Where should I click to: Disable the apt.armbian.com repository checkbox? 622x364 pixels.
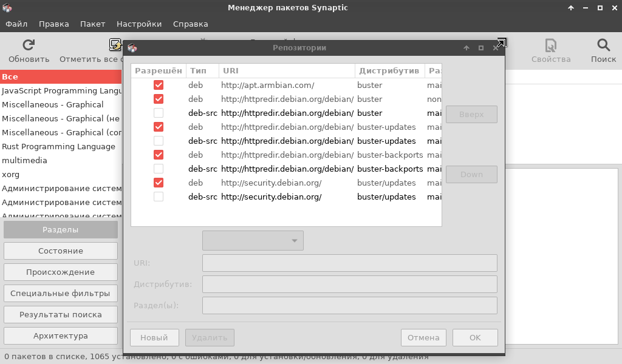coord(159,85)
